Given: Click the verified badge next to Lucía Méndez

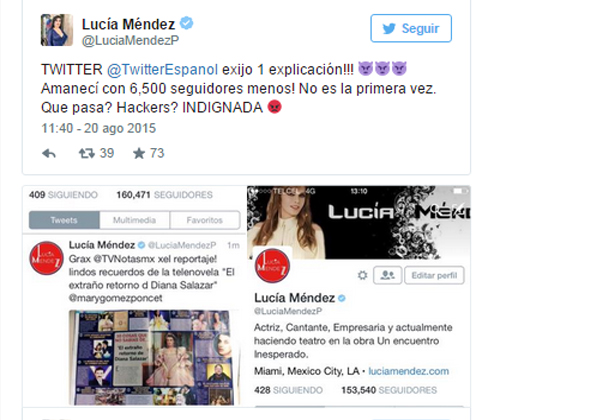Looking at the screenshot, I should 186,23.
